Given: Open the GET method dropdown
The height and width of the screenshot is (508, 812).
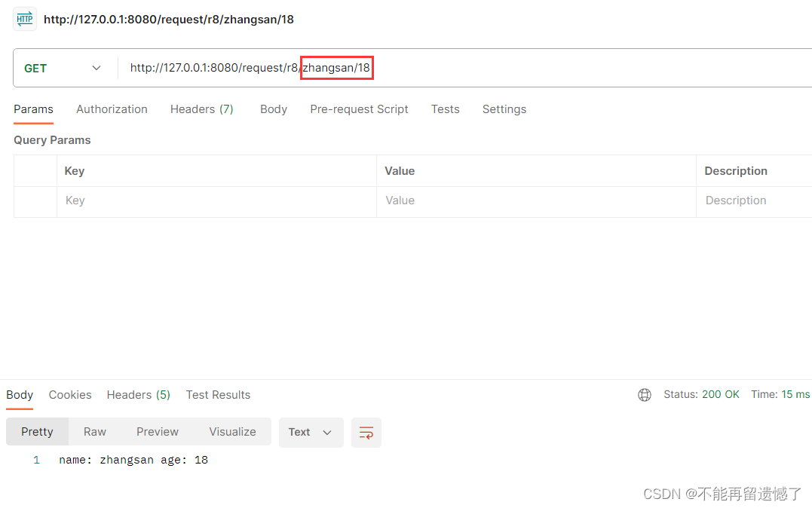Looking at the screenshot, I should (62, 69).
